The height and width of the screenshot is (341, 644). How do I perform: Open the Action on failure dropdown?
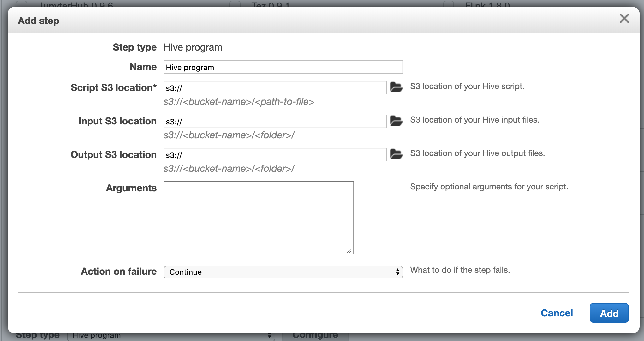point(283,272)
